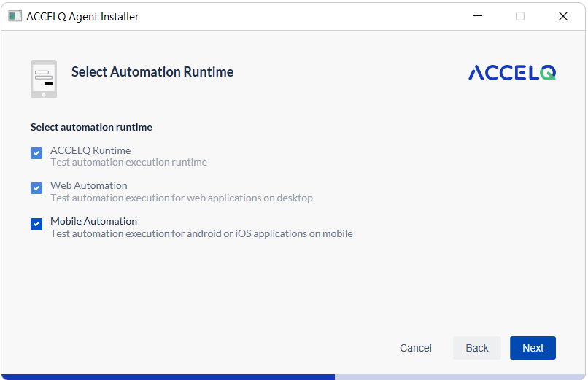Toggle the ACCELQ Runtime checkbox
The height and width of the screenshot is (380, 588).
pyautogui.click(x=36, y=153)
